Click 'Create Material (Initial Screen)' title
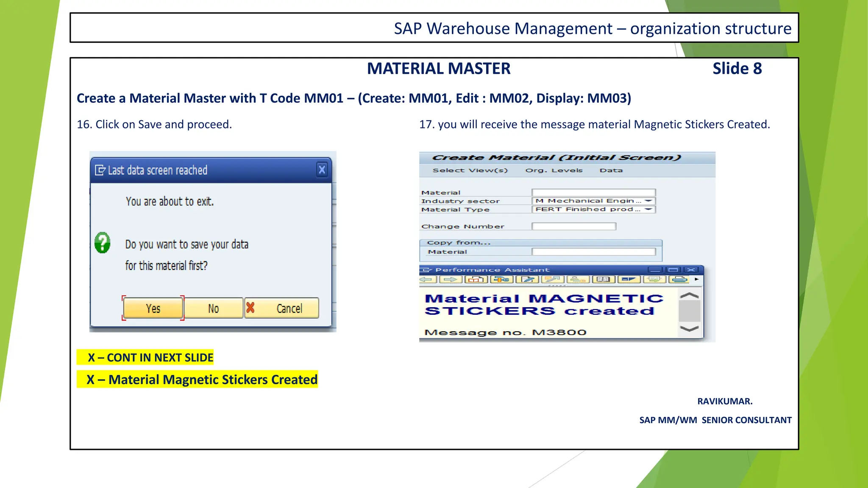The width and height of the screenshot is (868, 488). [556, 158]
